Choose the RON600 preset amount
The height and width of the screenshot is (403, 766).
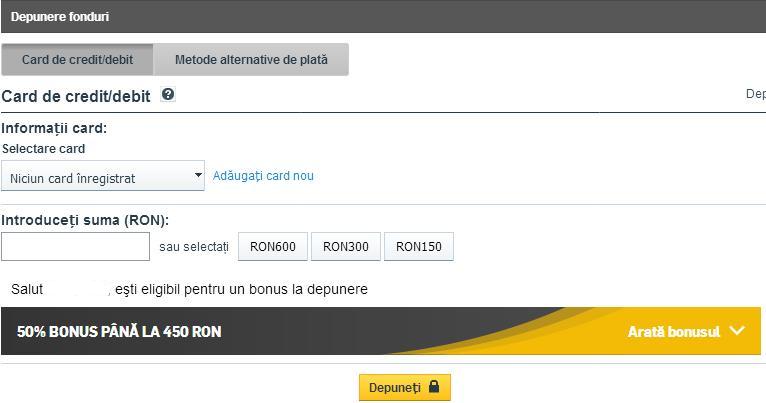point(273,247)
